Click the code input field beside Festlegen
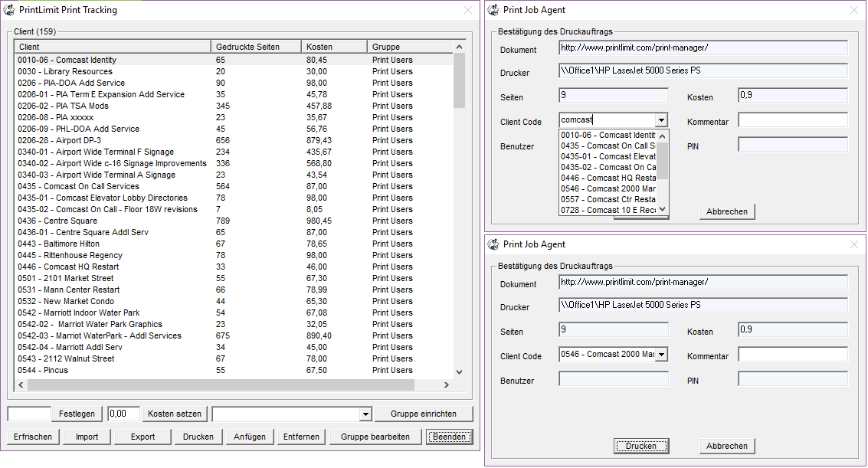Screen dimensions: 868x468 (29, 414)
